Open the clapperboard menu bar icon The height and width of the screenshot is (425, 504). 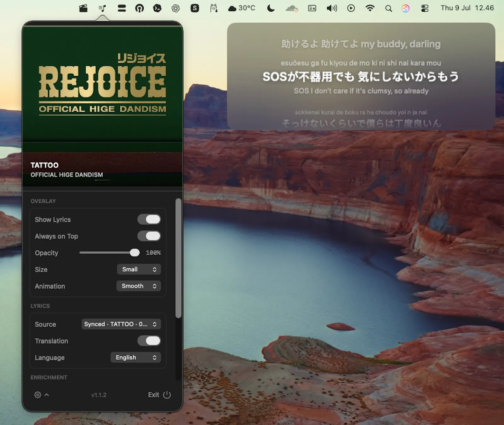click(83, 8)
